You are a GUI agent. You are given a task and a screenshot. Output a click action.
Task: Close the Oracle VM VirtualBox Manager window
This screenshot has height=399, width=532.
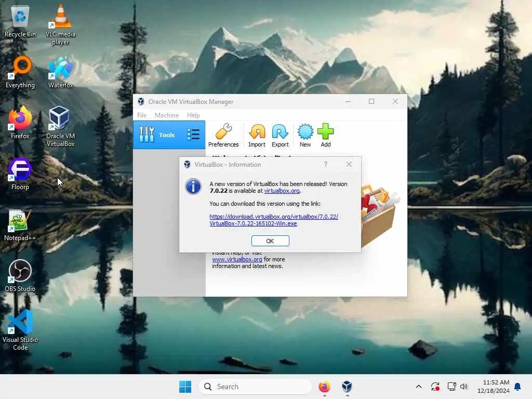pyautogui.click(x=395, y=101)
